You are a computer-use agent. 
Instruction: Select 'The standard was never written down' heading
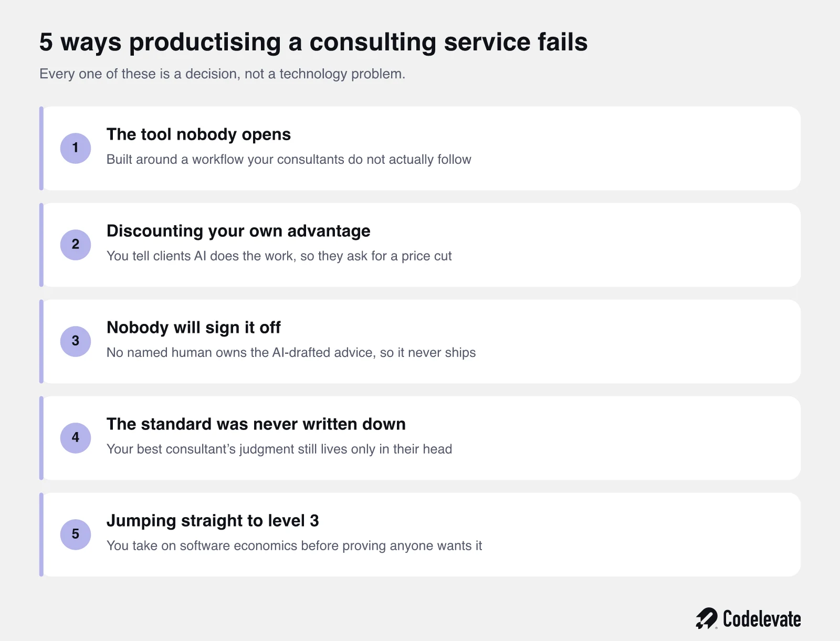click(x=256, y=424)
